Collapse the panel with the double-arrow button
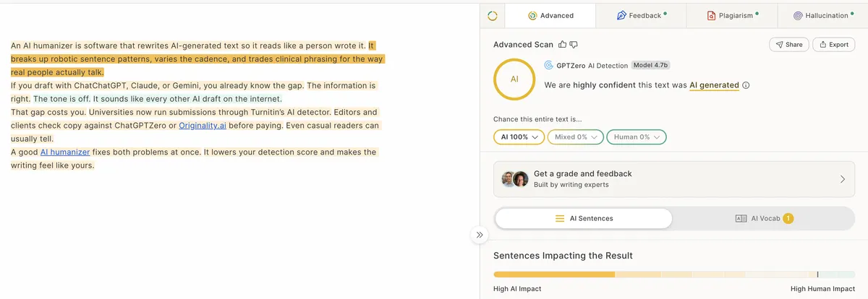The width and height of the screenshot is (868, 299). (x=480, y=235)
